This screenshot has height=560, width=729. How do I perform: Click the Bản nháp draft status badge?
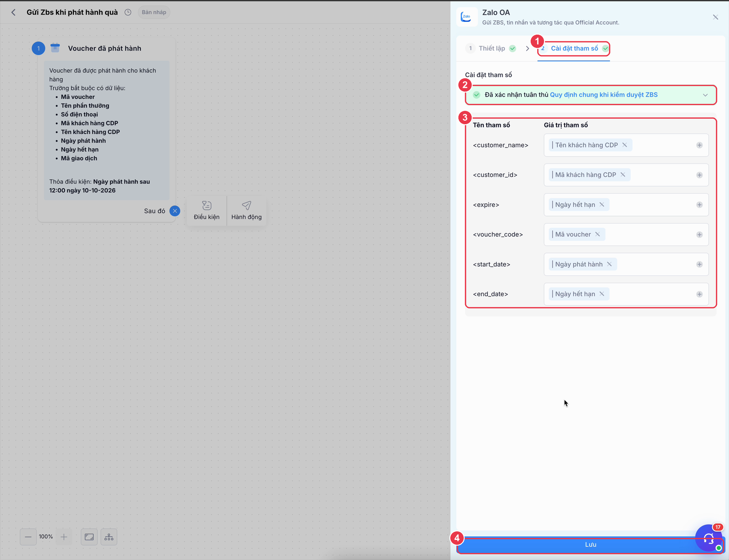click(x=154, y=12)
